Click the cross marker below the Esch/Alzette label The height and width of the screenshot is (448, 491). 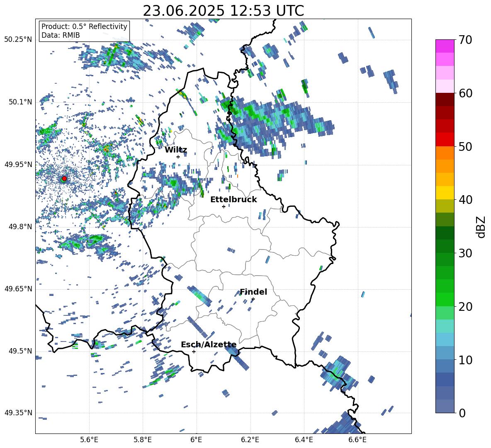click(x=194, y=351)
